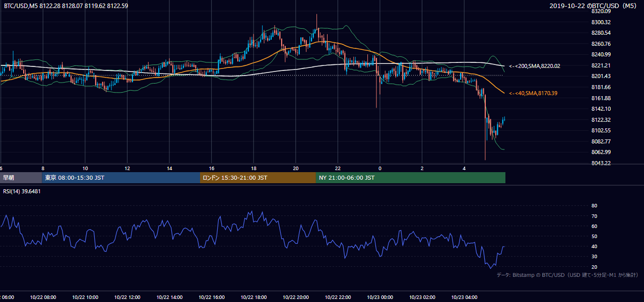This screenshot has width=644, height=302.
Task: Click the 10/22 10:00 time label
Action: click(85, 297)
